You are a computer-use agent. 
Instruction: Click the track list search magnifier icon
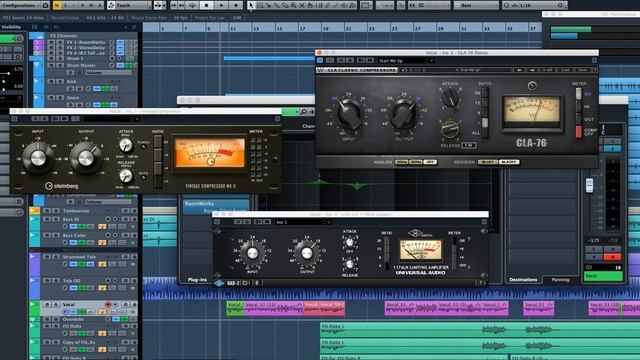(134, 27)
